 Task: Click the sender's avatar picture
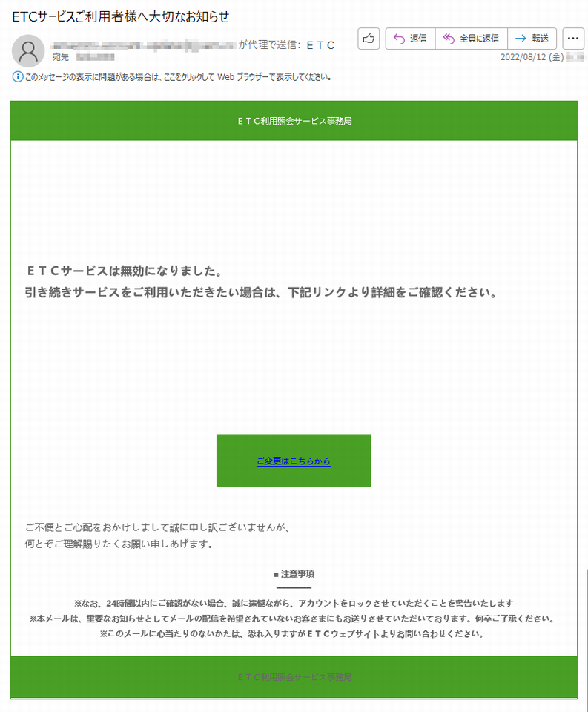click(28, 51)
